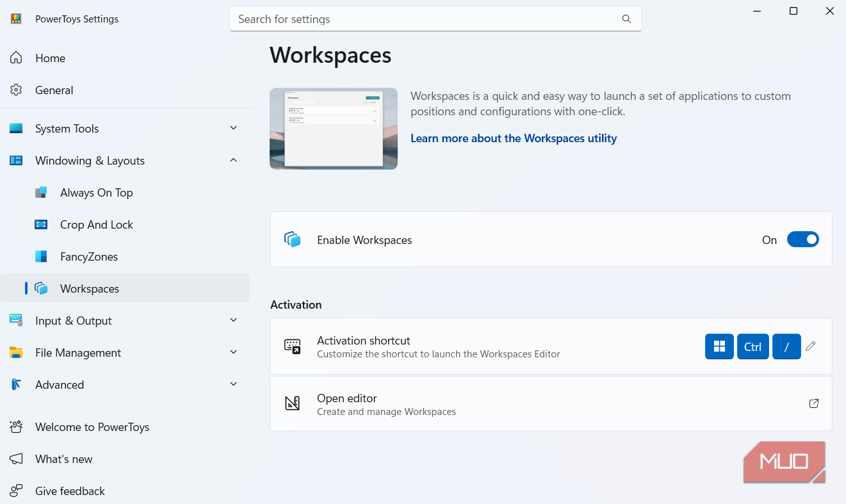846x504 pixels.
Task: Focus the Search for settings field
Action: [x=435, y=19]
